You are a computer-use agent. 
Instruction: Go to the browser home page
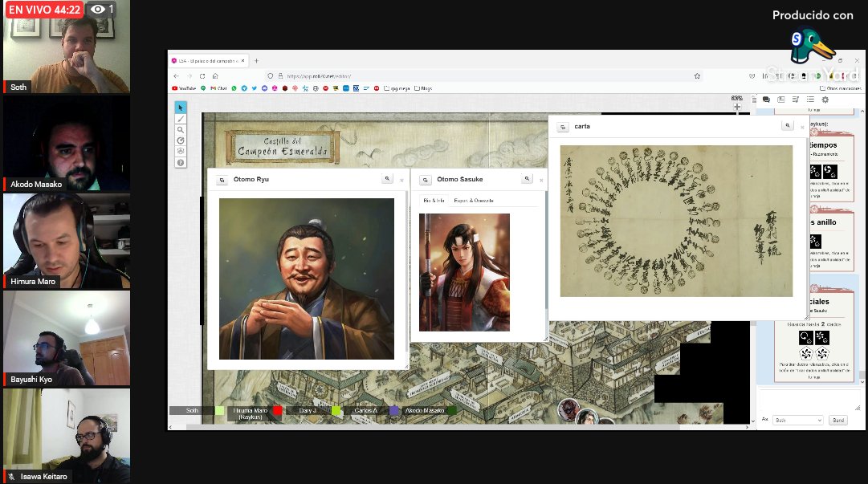(215, 75)
